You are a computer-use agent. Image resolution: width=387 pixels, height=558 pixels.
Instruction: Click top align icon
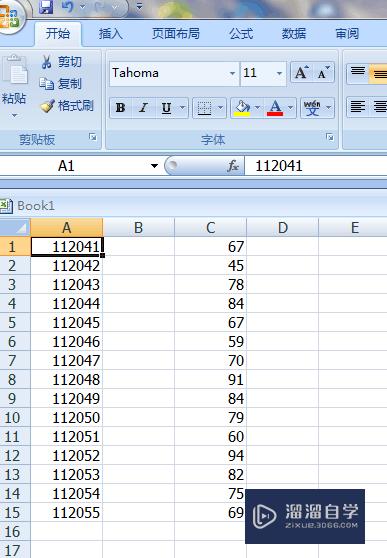(x=358, y=73)
